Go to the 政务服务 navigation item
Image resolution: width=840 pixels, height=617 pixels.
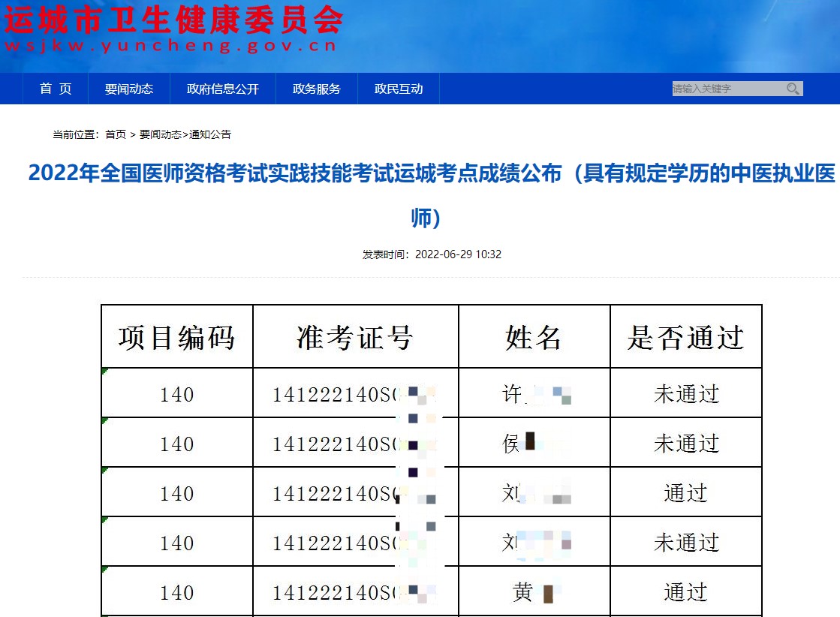317,89
